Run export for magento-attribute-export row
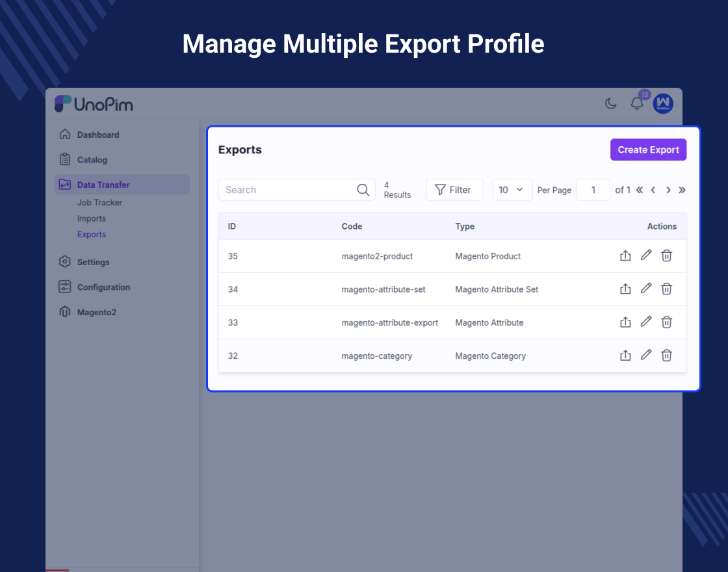 click(625, 322)
